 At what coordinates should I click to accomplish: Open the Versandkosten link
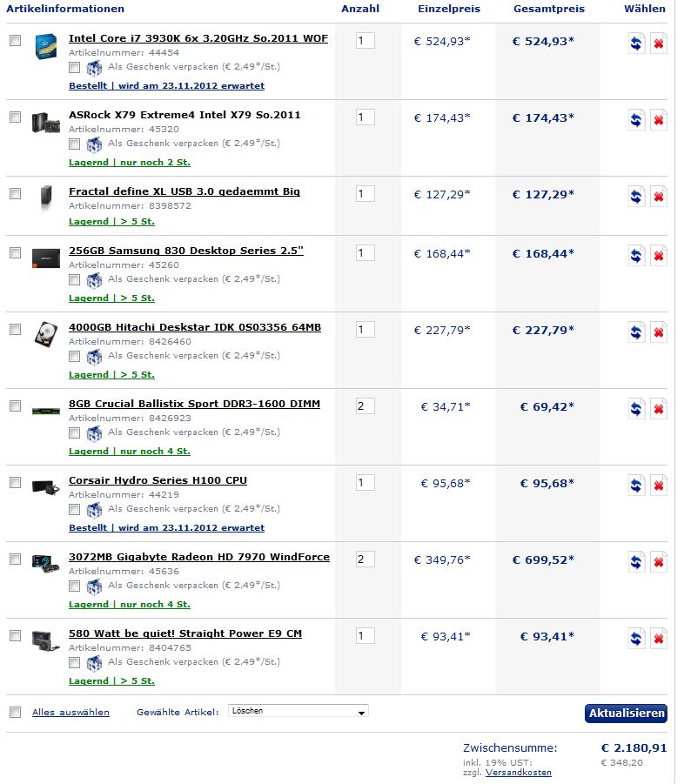519,773
